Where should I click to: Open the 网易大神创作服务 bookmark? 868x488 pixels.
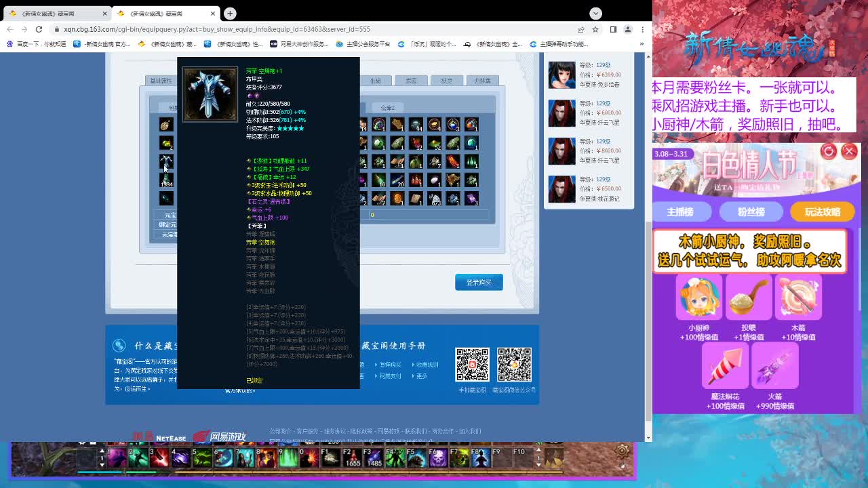tap(299, 44)
